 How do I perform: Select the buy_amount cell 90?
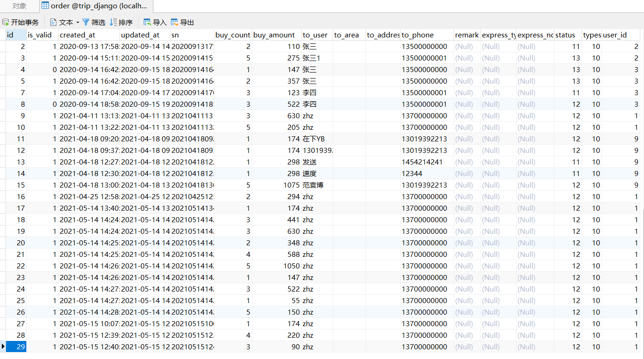click(x=277, y=347)
